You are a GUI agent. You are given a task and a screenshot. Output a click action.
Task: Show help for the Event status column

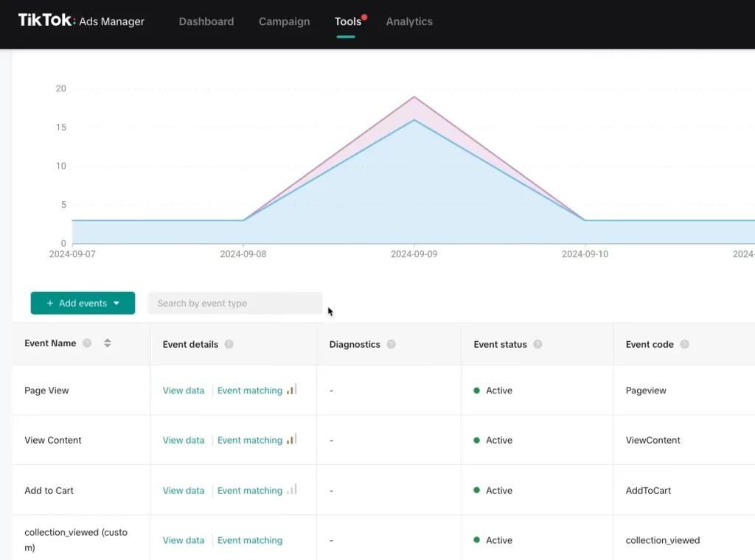pyautogui.click(x=537, y=344)
